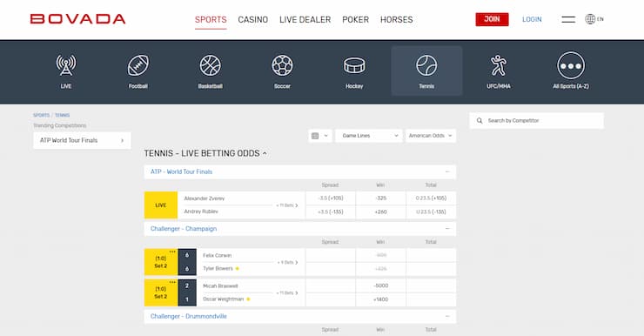
Task: Expand more bets for Corwin vs Bowers
Action: coord(287,263)
